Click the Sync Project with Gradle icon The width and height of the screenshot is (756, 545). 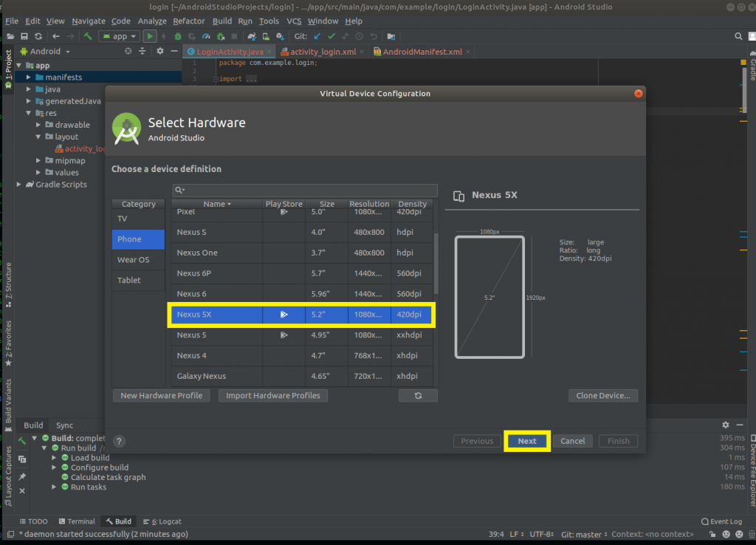[x=252, y=36]
